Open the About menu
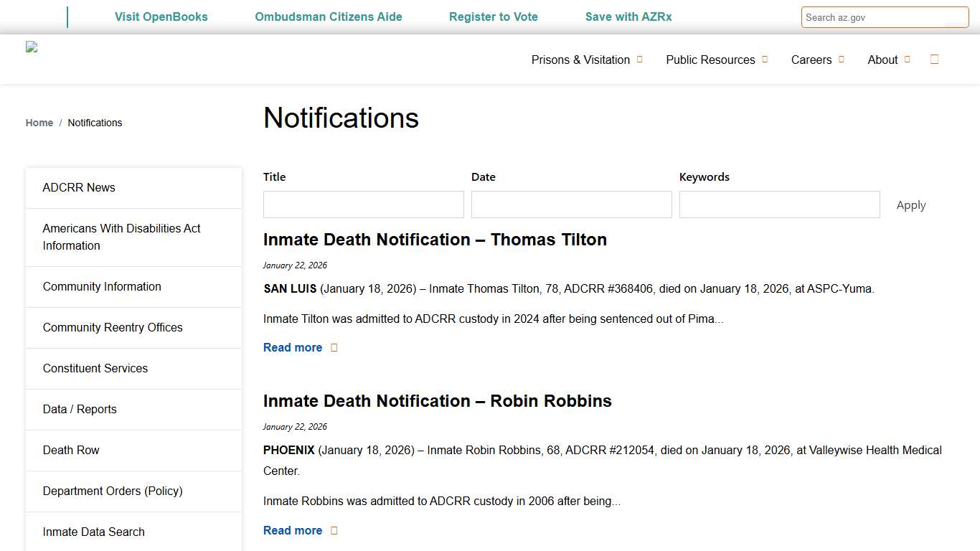 882,60
